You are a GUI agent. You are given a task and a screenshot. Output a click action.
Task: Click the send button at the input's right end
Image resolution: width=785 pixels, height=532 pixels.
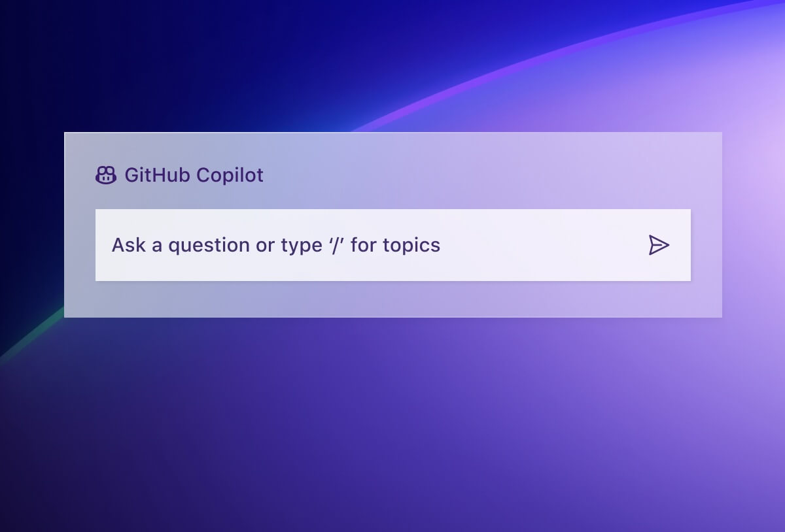coord(659,245)
